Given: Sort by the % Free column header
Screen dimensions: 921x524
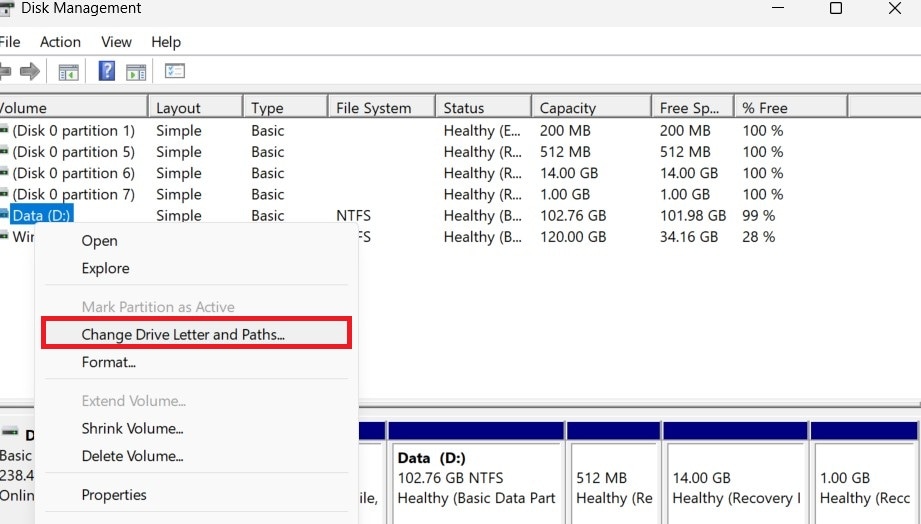Looking at the screenshot, I should 791,108.
